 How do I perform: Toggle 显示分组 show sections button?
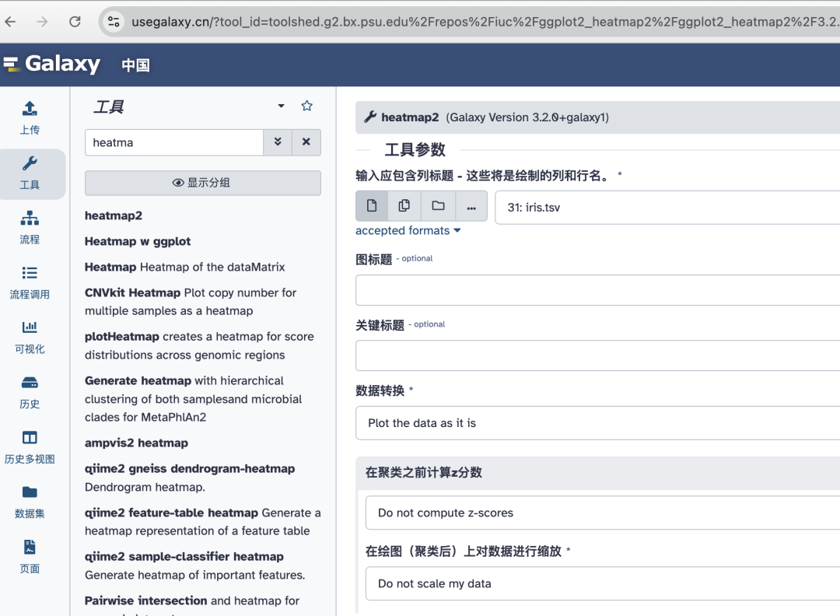click(203, 183)
